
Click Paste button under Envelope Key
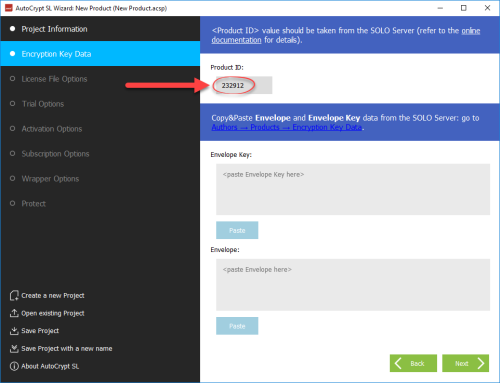pos(237,230)
